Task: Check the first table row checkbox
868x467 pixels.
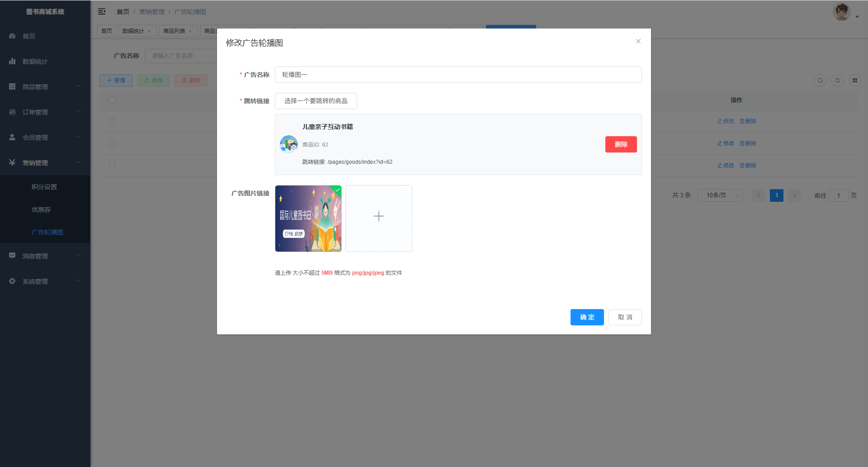Action: click(112, 121)
